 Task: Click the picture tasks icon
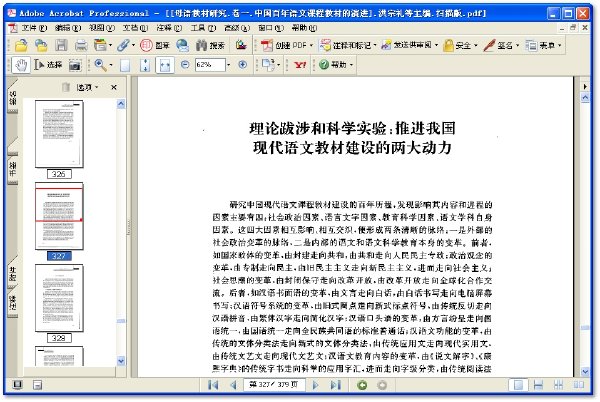pos(241,45)
